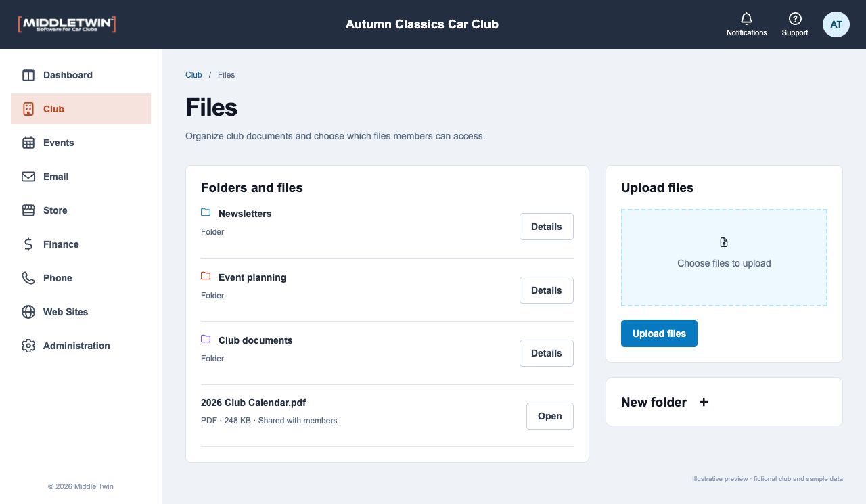Screen dimensions: 866x504
Task: Click the Event planning folder name
Action: (252, 277)
